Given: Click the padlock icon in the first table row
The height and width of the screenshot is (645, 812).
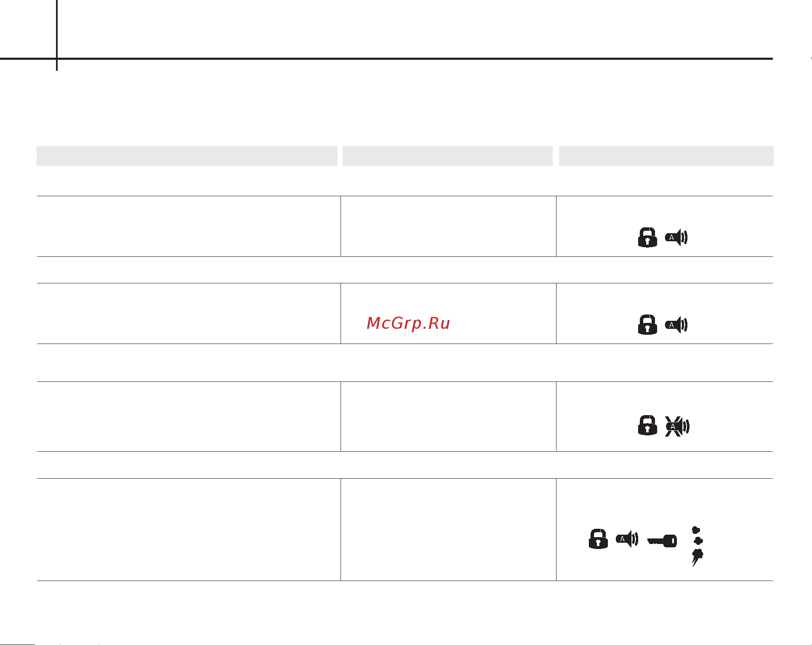Looking at the screenshot, I should 647,237.
